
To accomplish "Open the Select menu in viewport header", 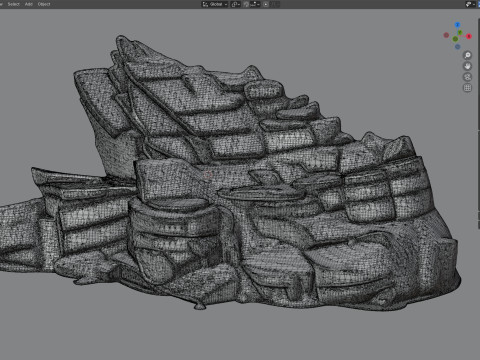I will pos(14,4).
